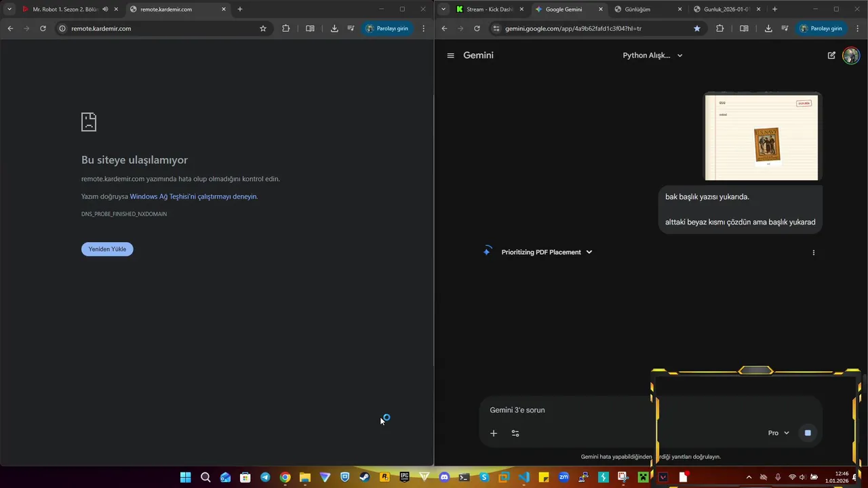Click the DNS_PROBE_FINISHED_NXDOMAIN error code
The height and width of the screenshot is (488, 868).
[124, 214]
